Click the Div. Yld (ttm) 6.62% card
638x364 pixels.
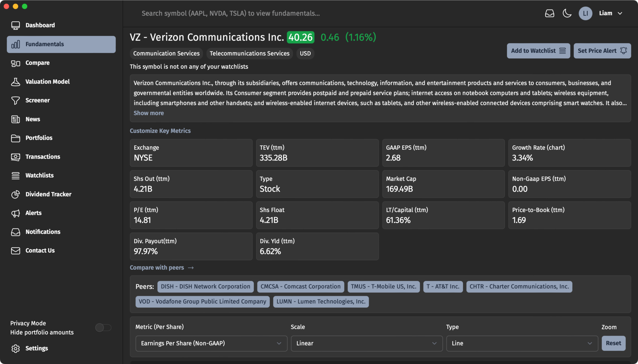click(317, 246)
